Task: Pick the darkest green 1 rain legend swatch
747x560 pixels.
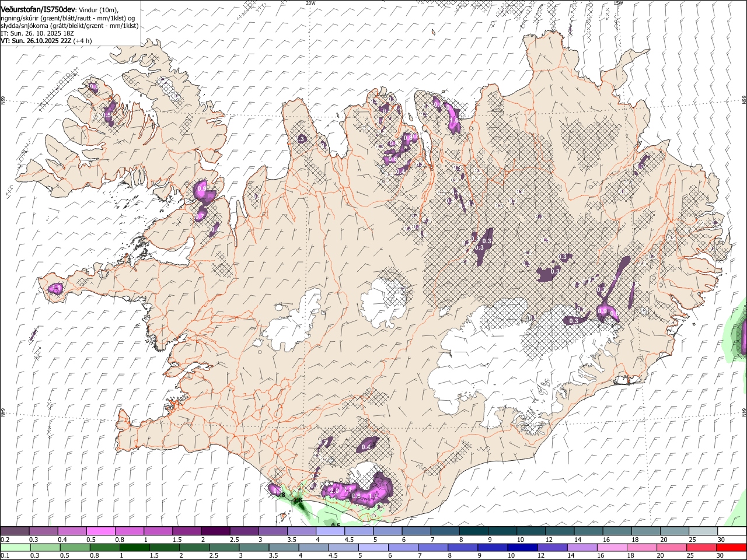Action: tap(134, 548)
